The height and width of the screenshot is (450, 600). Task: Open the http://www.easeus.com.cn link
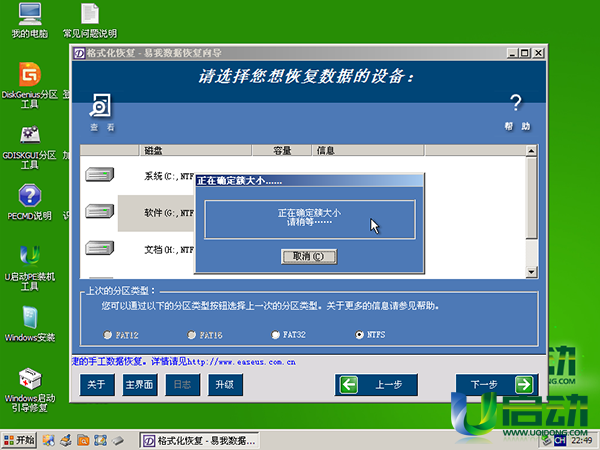241,362
